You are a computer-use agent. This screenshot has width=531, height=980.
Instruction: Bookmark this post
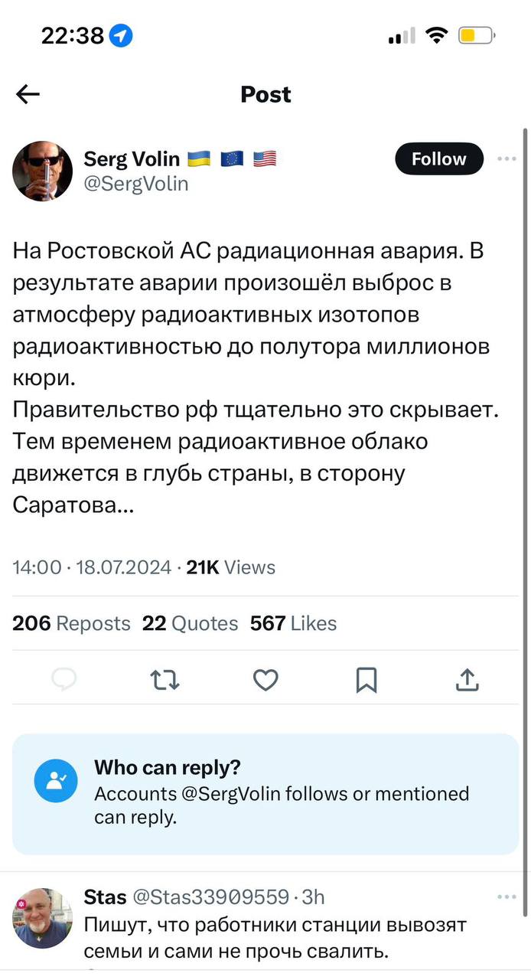pos(366,679)
